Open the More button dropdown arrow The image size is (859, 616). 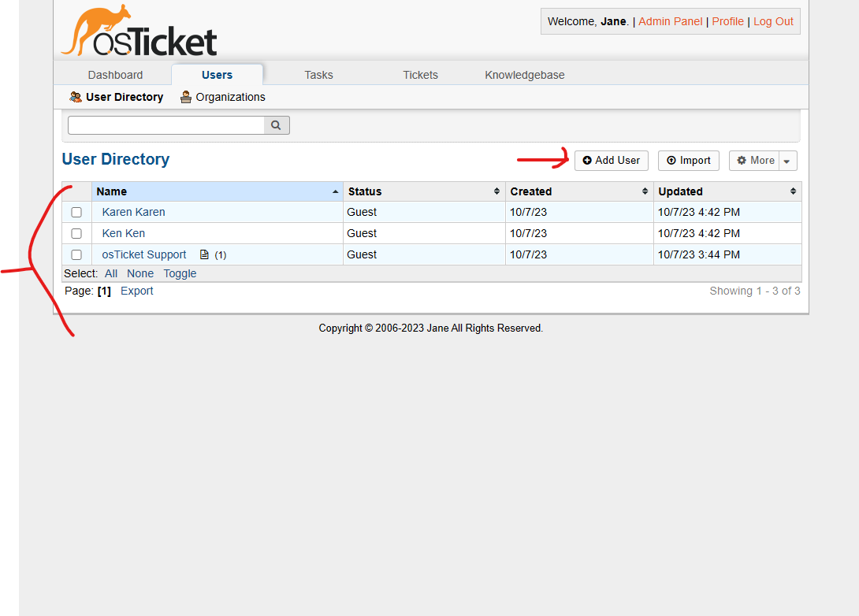786,160
